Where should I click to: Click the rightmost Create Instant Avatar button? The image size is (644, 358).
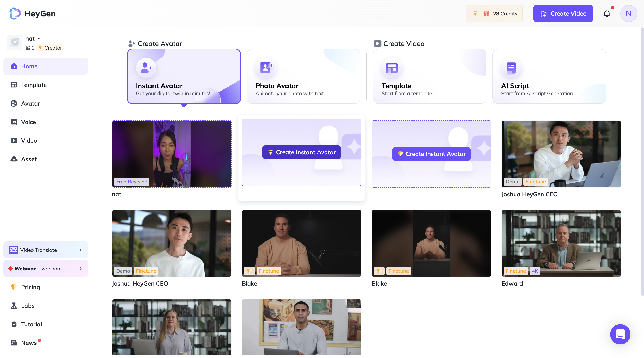[431, 154]
